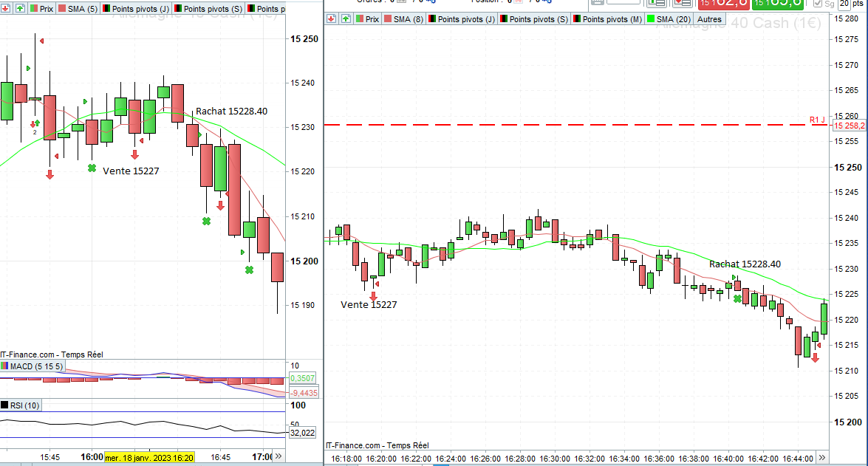
Task: Click green X marker near Rachat, right chart
Action: pos(737,299)
